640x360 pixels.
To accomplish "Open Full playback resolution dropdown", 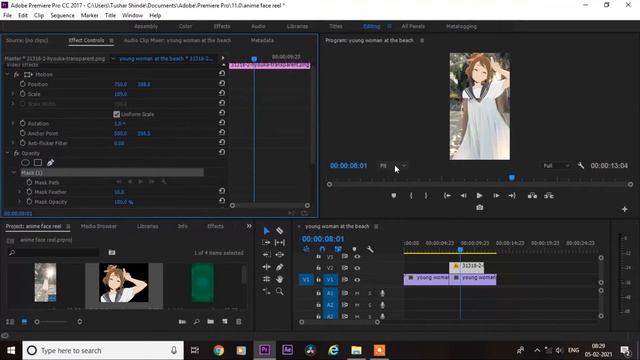I will coord(556,166).
